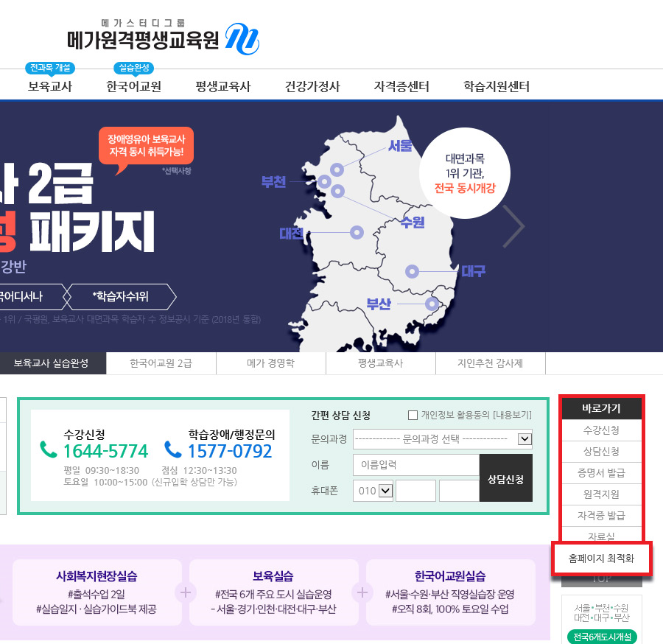Viewport: 663px width, 644px height.
Task: Open the 한국어교원 menu
Action: coord(133,87)
